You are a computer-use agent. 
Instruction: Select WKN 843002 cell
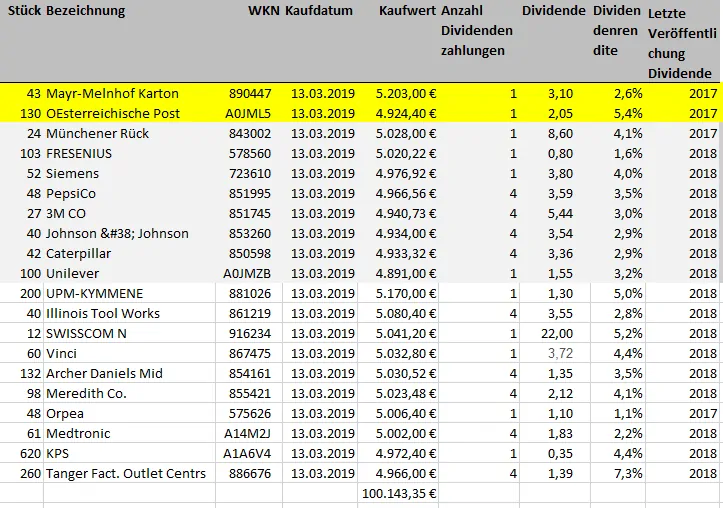click(249, 134)
